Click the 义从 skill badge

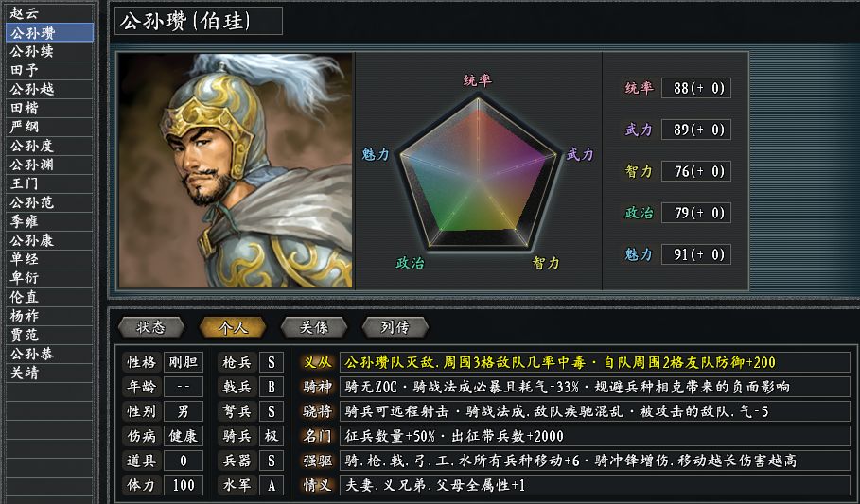[x=317, y=362]
